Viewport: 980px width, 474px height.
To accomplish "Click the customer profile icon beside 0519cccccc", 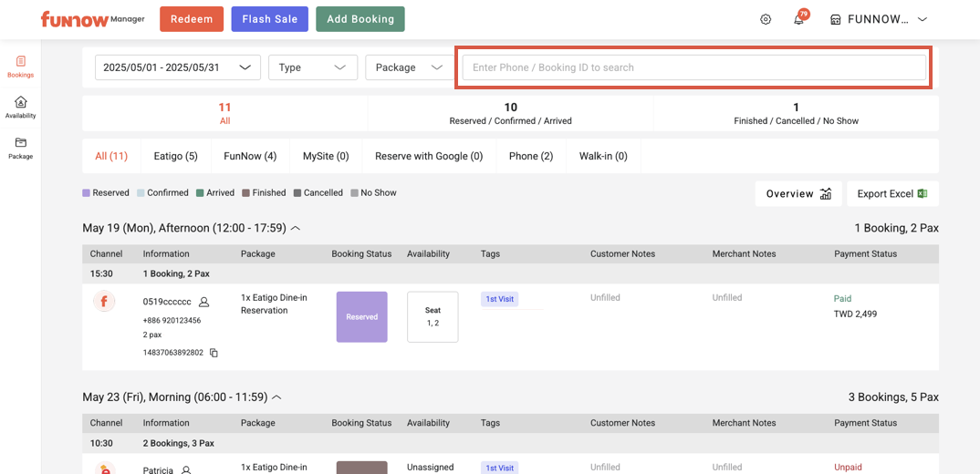I will 204,302.
